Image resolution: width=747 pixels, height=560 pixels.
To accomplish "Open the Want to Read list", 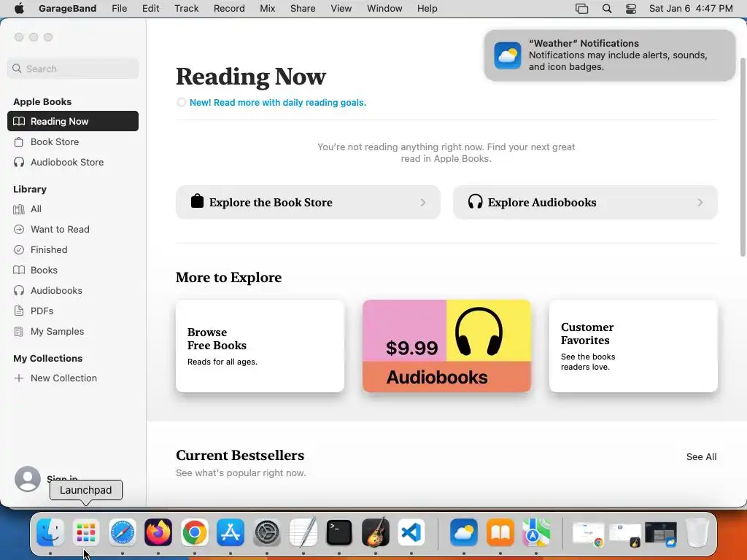I will (x=73, y=229).
